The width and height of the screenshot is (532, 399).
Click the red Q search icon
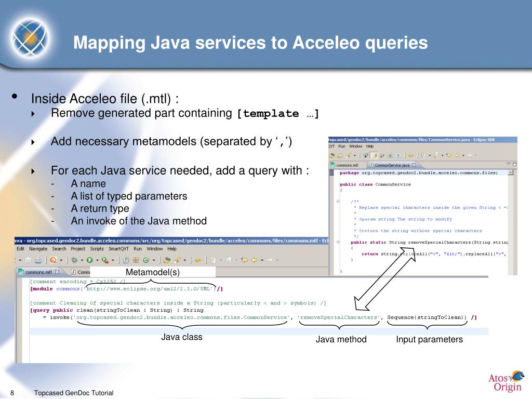point(53,260)
